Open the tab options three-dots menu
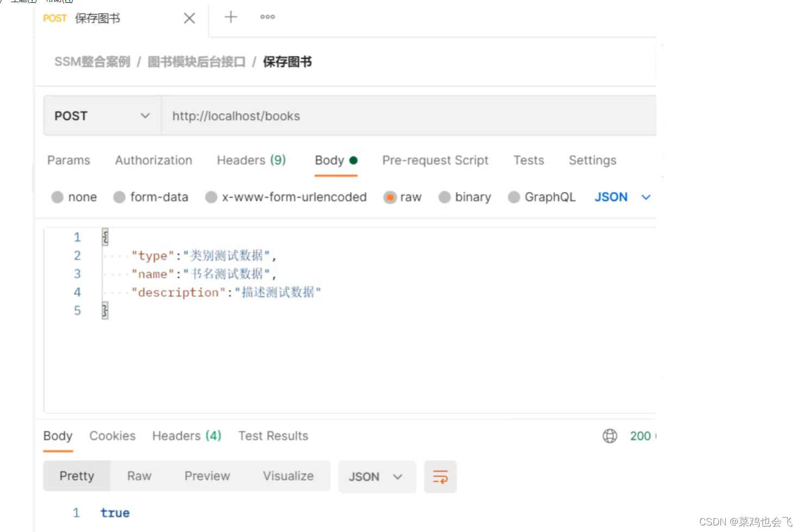The image size is (801, 532). pos(267,17)
